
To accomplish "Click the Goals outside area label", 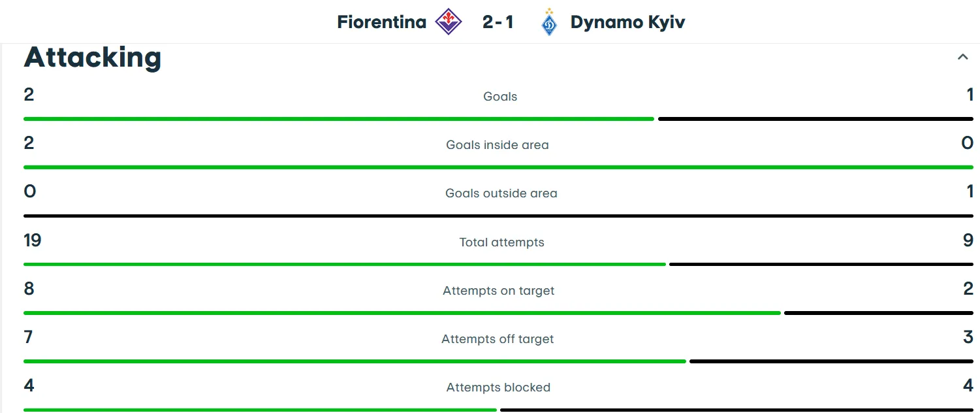I will click(x=501, y=193).
